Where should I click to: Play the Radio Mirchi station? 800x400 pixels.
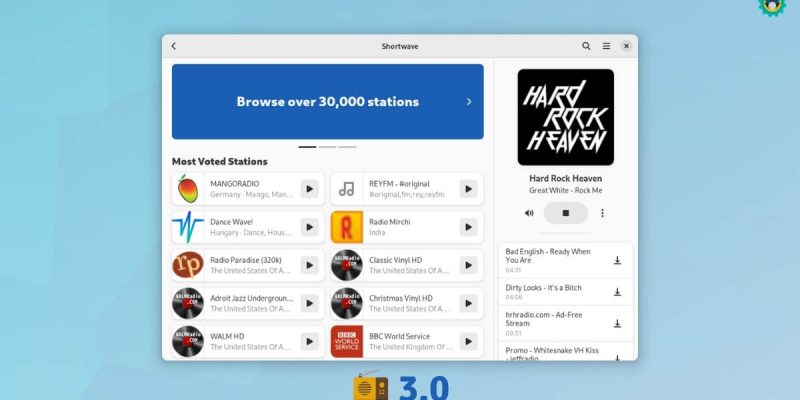point(468,227)
